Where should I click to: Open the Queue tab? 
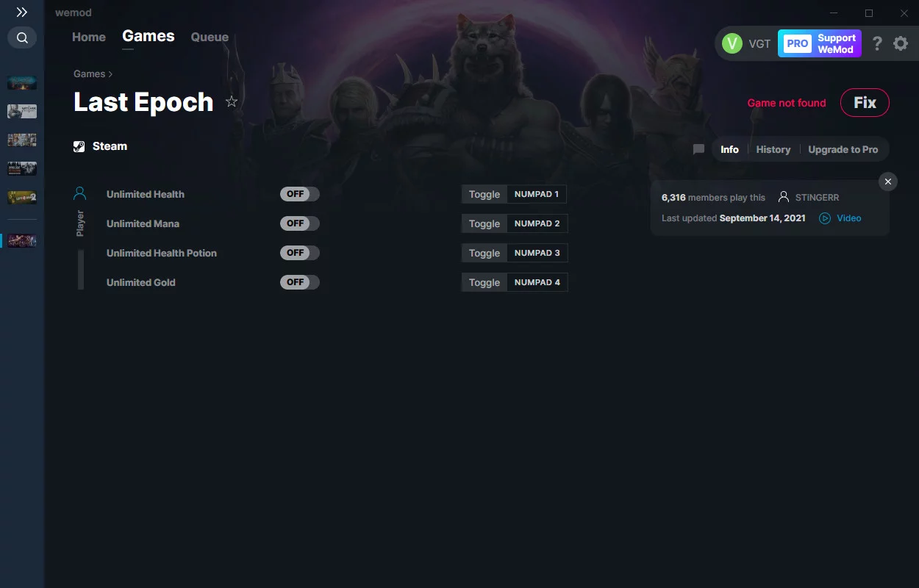pyautogui.click(x=210, y=37)
